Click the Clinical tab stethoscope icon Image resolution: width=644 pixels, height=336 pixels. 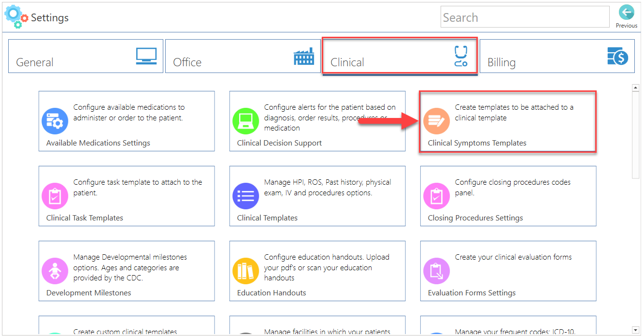461,56
